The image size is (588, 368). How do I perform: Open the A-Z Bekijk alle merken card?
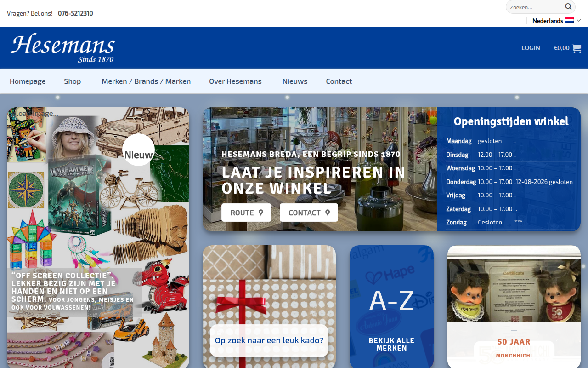point(391,306)
